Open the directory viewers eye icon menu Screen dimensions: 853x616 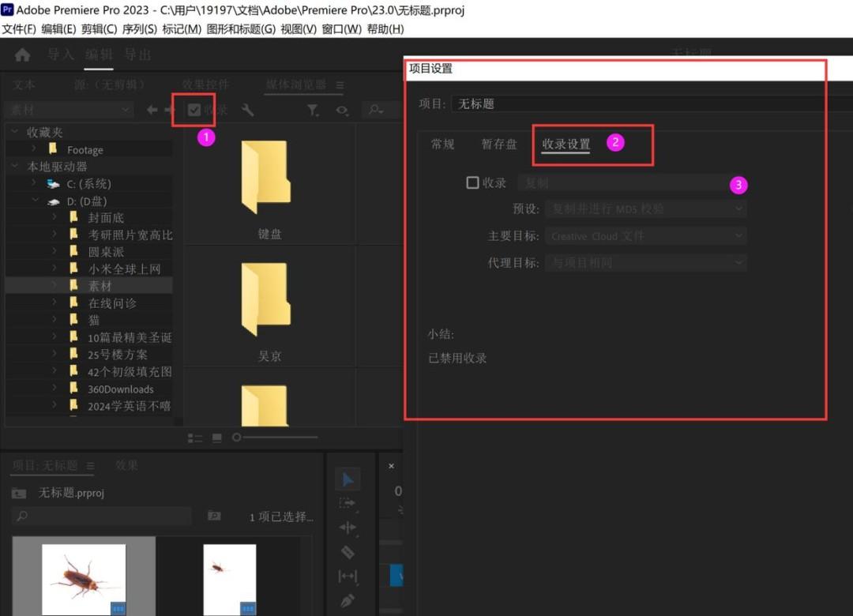click(x=341, y=111)
